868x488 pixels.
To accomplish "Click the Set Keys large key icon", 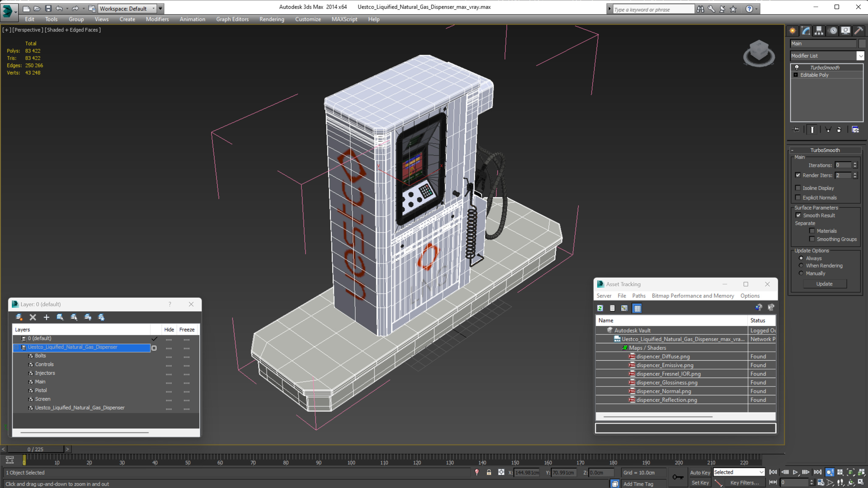I will [678, 477].
